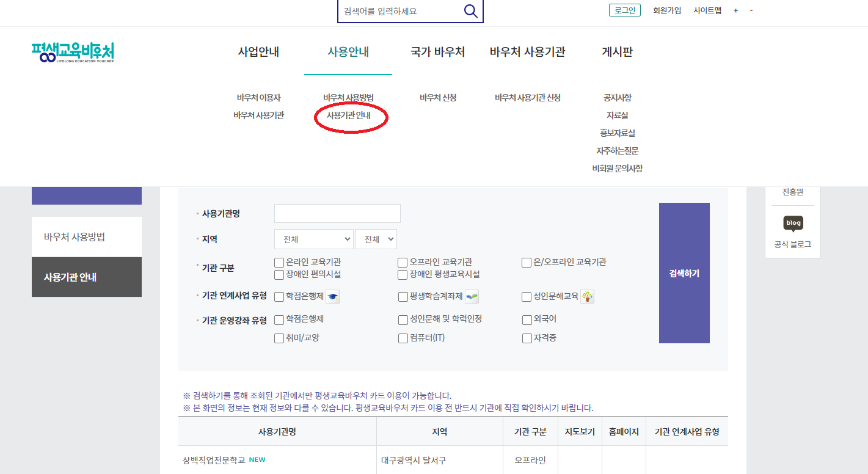Increase text size with plus button
Image resolution: width=868 pixels, height=474 pixels.
pyautogui.click(x=736, y=11)
